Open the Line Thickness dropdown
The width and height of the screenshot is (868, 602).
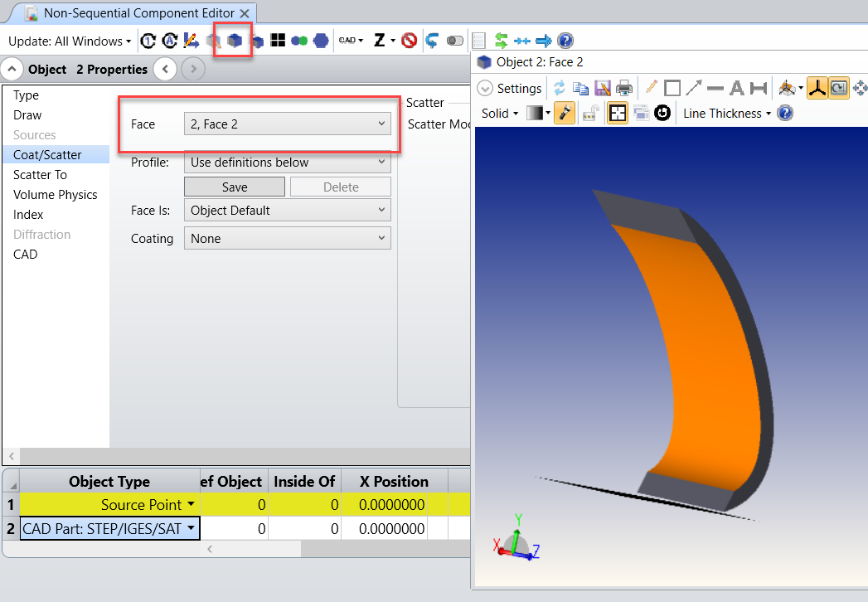pyautogui.click(x=727, y=114)
